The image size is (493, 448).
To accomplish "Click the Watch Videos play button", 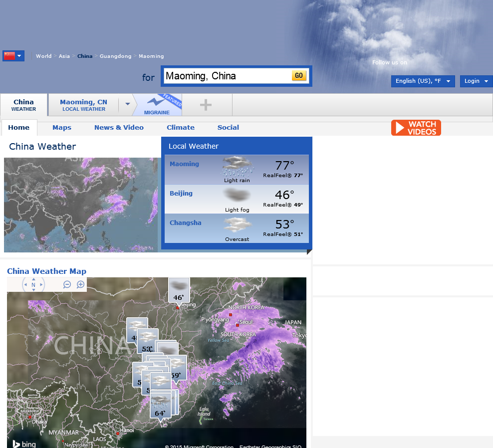I will (416, 128).
